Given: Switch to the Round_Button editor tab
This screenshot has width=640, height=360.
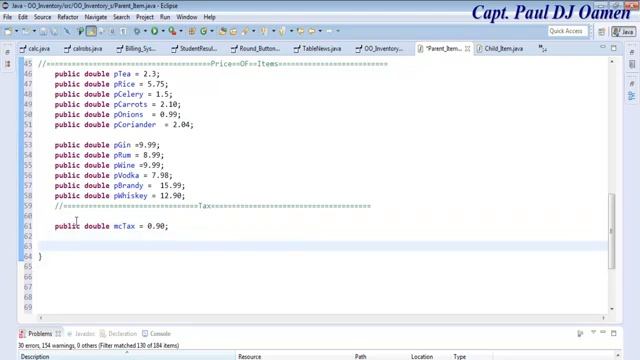Looking at the screenshot, I should coord(256,49).
